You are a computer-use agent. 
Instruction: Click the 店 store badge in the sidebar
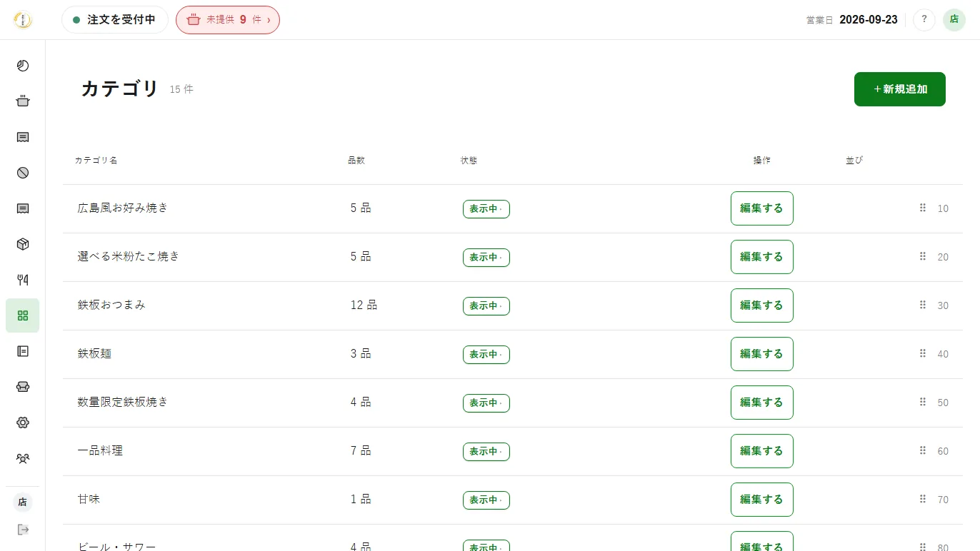point(23,502)
